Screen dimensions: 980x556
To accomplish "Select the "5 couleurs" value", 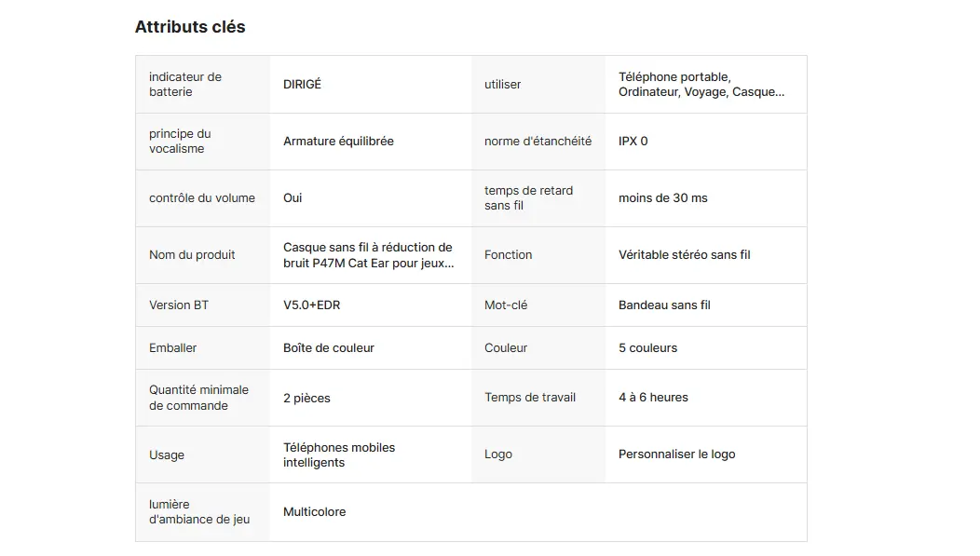I will (x=647, y=348).
